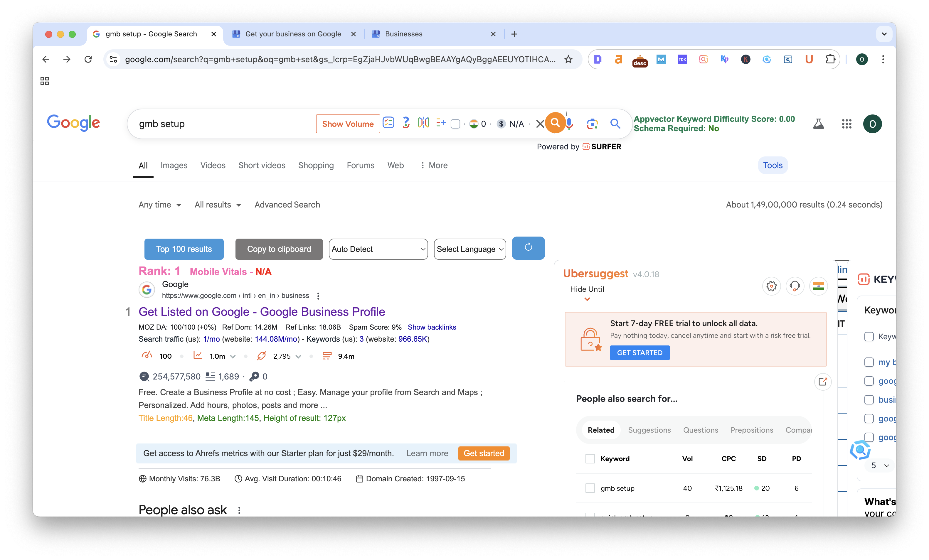929x560 pixels.
Task: Click the add-to-list icon in search bar
Action: 441,122
